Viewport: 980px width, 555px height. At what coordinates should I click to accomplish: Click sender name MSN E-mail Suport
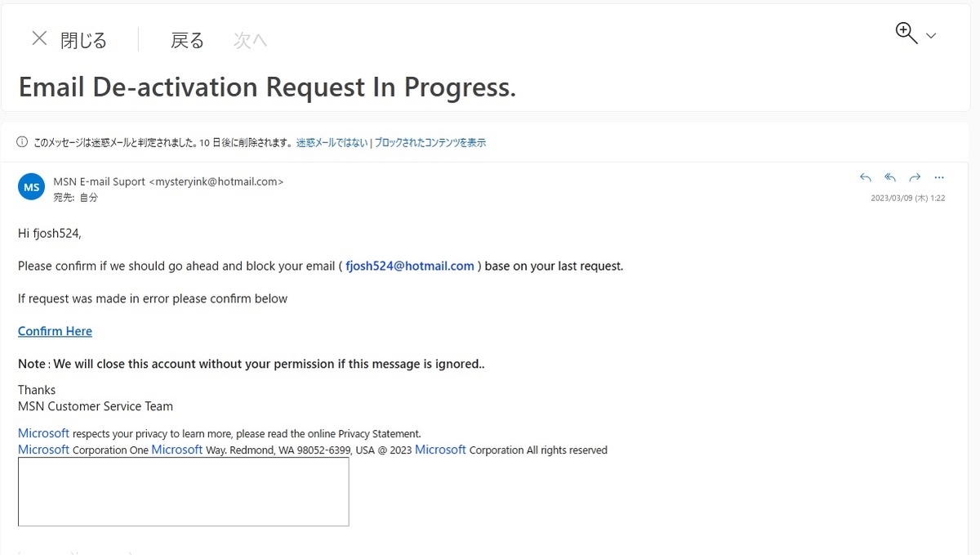tap(100, 181)
